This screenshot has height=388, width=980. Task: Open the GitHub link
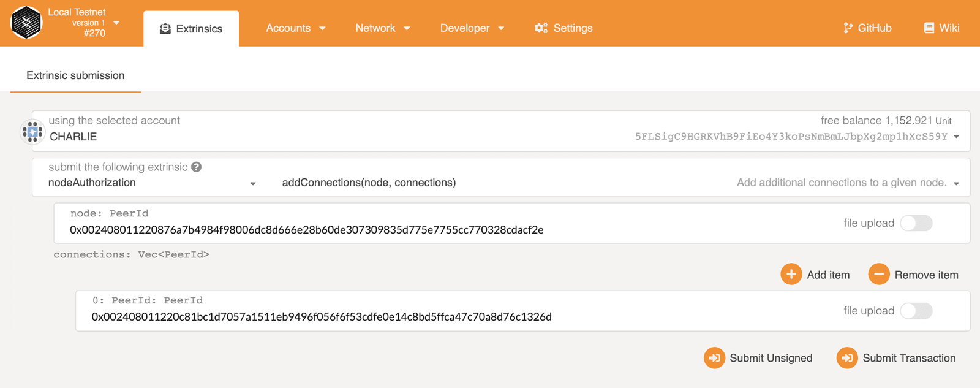(x=867, y=28)
